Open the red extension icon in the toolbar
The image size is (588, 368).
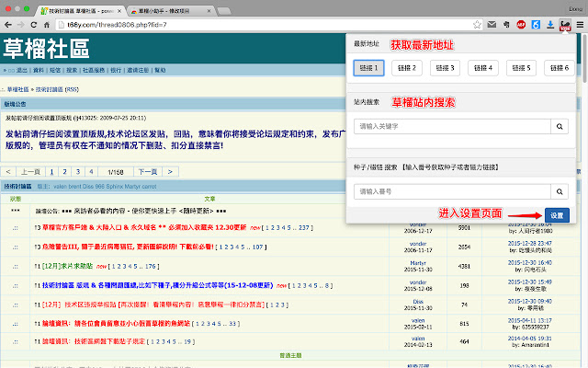(x=568, y=24)
